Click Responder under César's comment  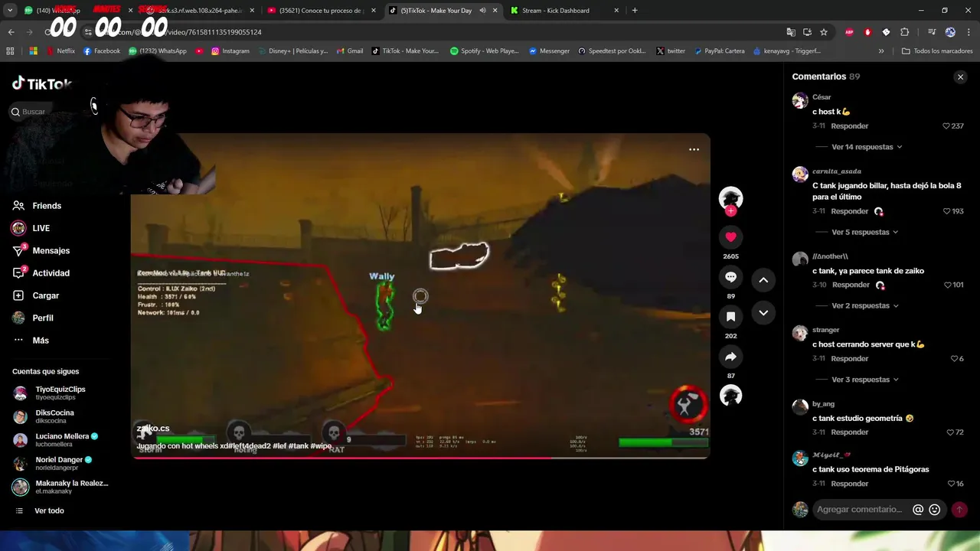pos(850,126)
